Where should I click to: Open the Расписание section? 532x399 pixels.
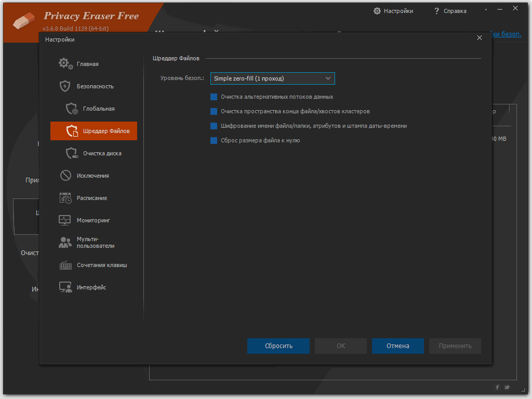pos(94,198)
